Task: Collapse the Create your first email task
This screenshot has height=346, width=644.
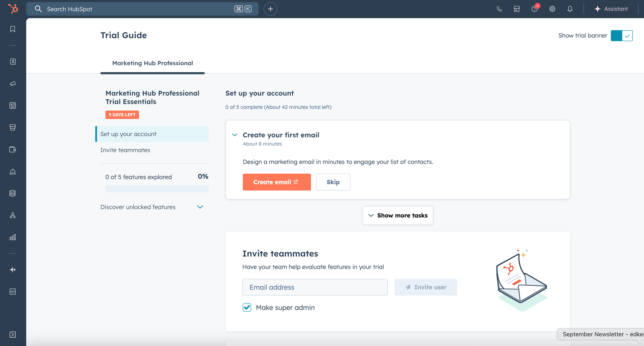Action: point(235,135)
